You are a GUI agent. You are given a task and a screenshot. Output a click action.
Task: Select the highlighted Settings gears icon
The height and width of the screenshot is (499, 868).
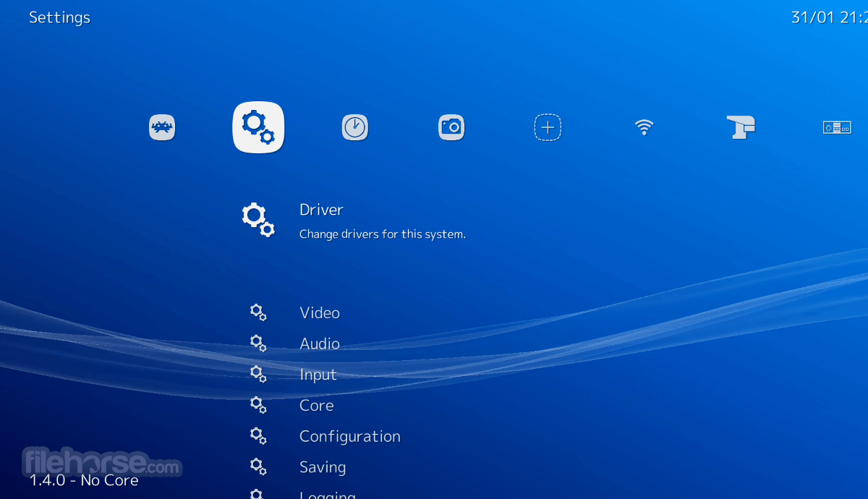tap(258, 127)
